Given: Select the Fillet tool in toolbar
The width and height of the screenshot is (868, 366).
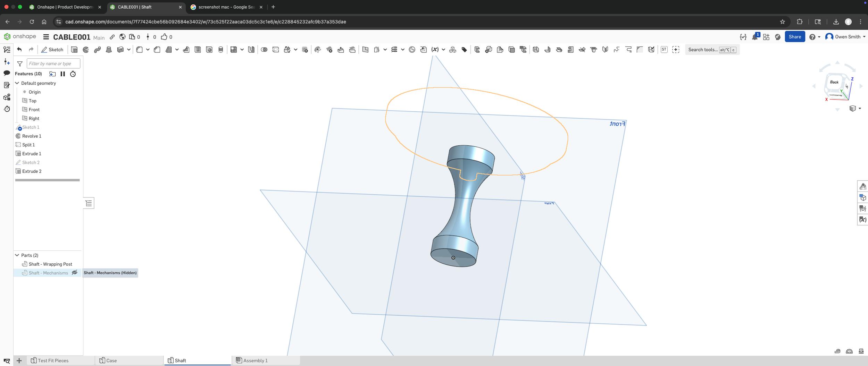Looking at the screenshot, I should point(139,50).
